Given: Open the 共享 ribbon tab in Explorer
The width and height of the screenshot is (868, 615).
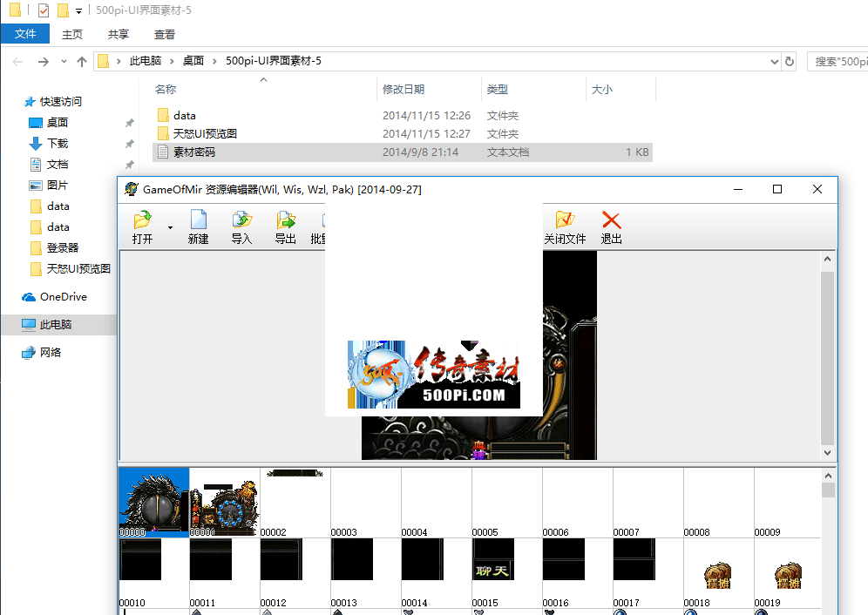Looking at the screenshot, I should (118, 34).
